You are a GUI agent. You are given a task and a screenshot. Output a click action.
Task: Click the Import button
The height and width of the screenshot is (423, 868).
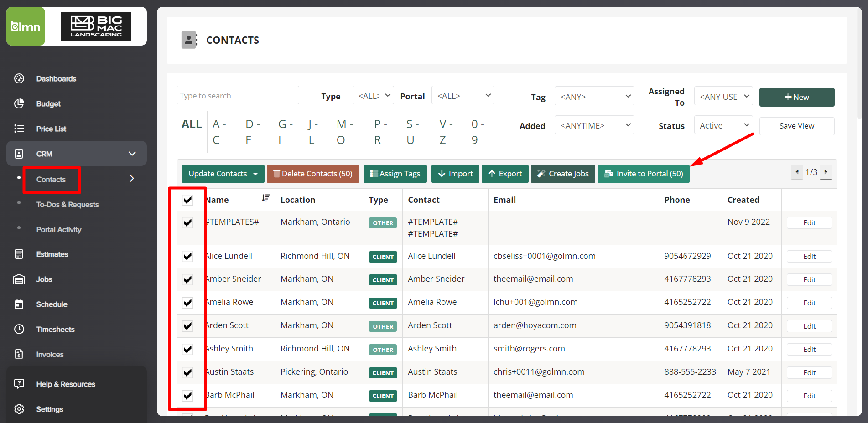455,174
